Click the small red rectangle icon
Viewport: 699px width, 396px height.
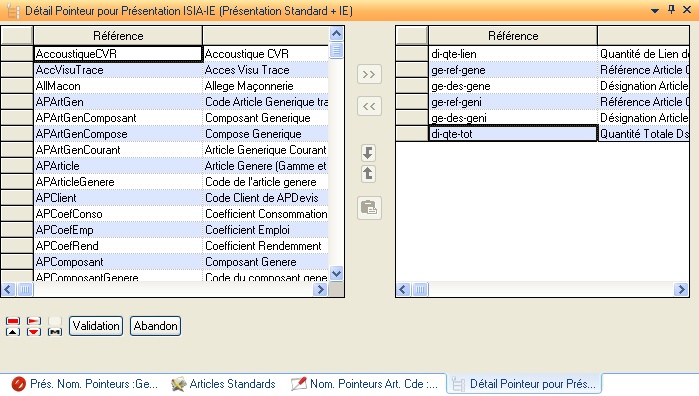tap(13, 321)
